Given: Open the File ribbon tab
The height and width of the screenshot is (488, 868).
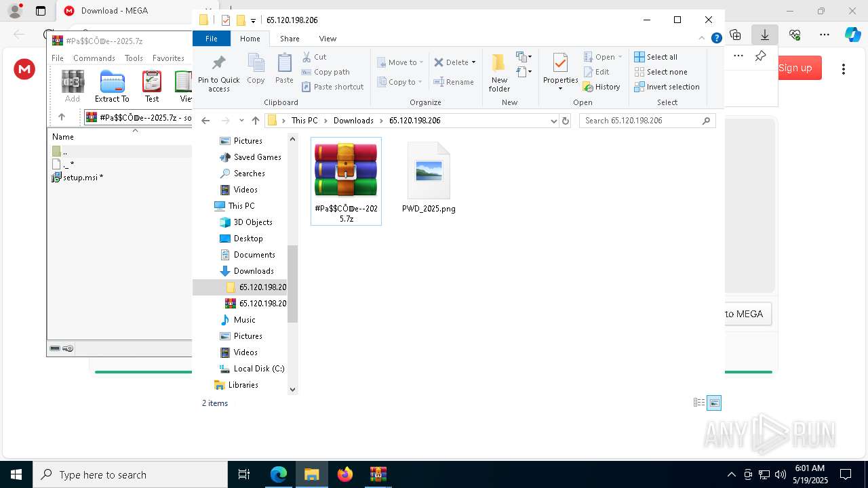Looking at the screenshot, I should (x=212, y=39).
